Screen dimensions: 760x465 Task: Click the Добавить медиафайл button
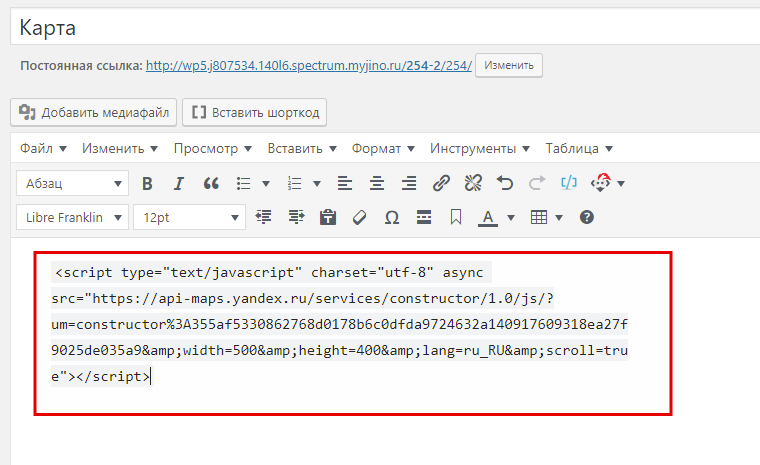[94, 112]
